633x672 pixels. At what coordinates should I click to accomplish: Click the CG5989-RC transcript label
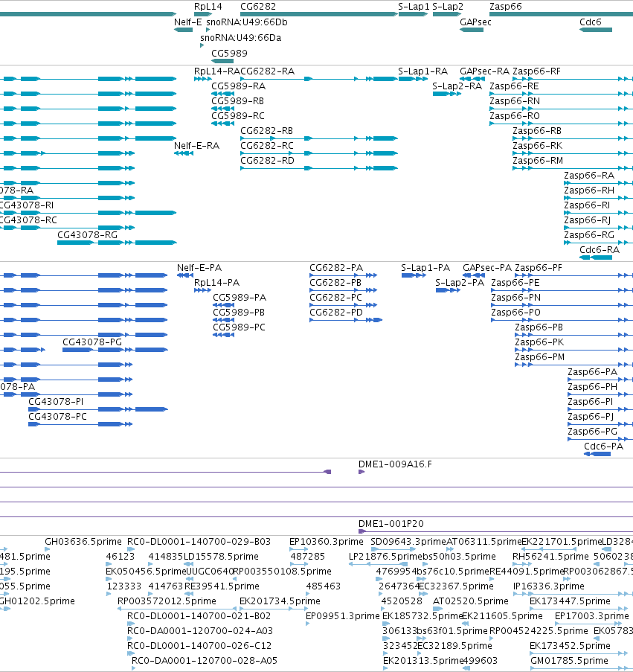238,115
